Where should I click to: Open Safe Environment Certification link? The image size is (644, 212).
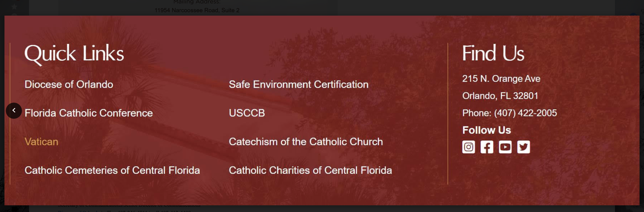[299, 84]
